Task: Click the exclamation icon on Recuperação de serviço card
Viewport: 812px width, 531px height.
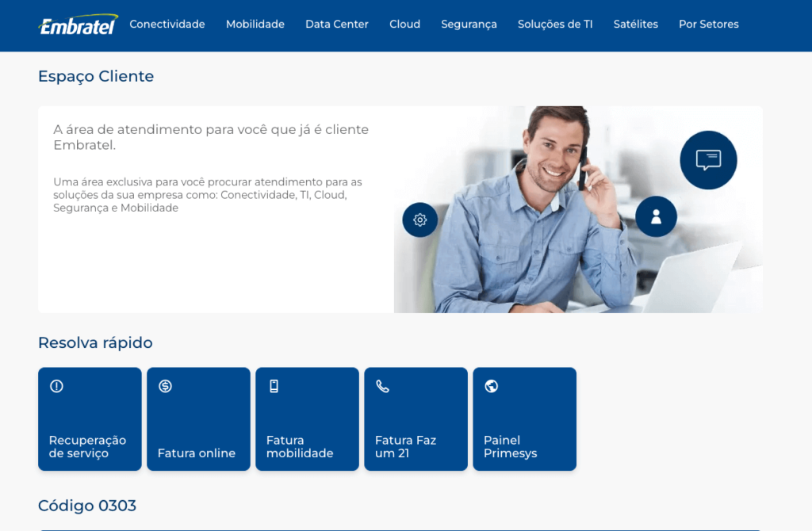Action: (x=56, y=386)
